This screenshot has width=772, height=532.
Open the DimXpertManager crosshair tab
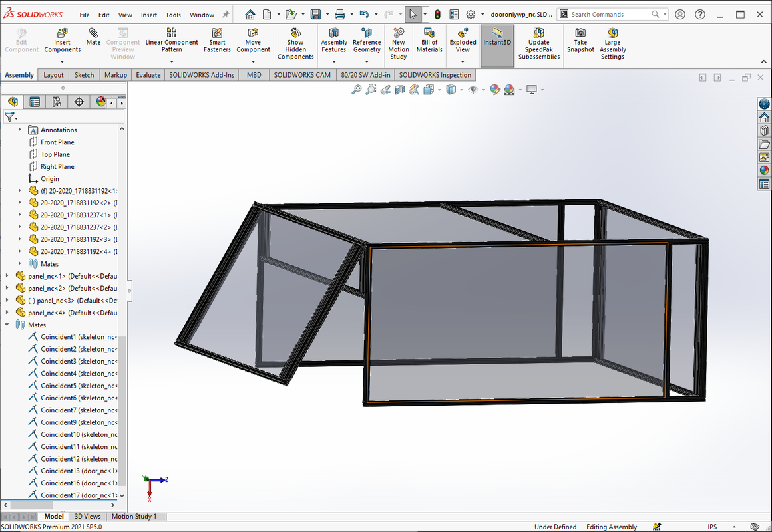(x=79, y=102)
